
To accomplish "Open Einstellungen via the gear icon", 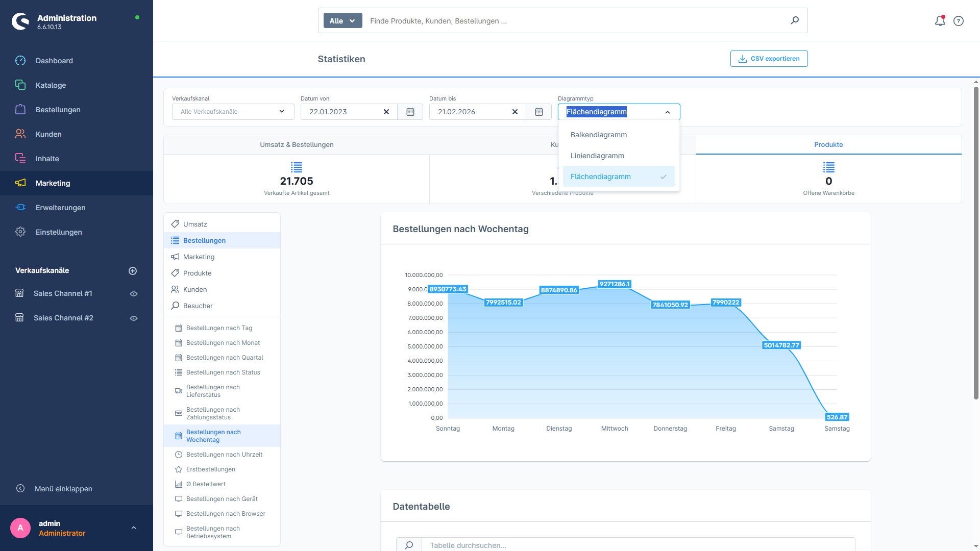I will click(20, 232).
